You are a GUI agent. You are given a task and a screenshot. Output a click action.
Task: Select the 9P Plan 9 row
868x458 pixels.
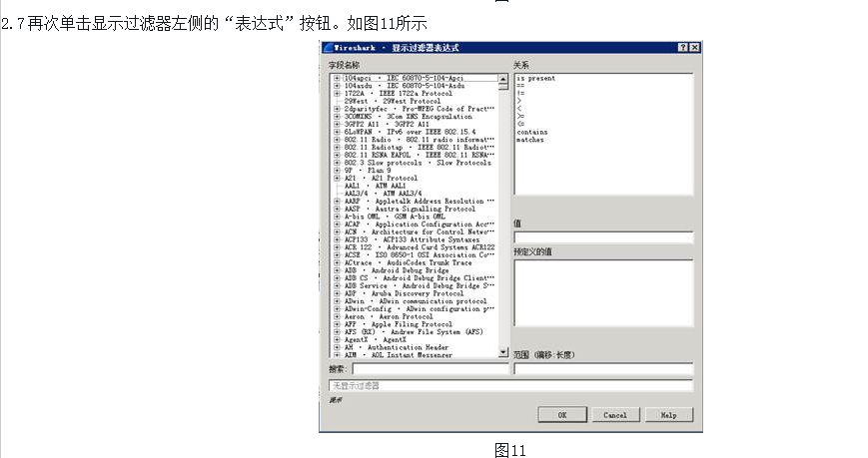click(x=367, y=171)
